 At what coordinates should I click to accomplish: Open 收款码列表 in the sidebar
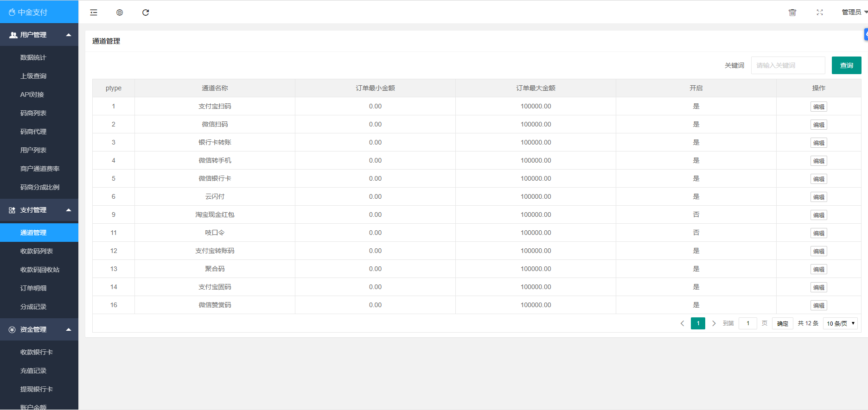tap(37, 251)
